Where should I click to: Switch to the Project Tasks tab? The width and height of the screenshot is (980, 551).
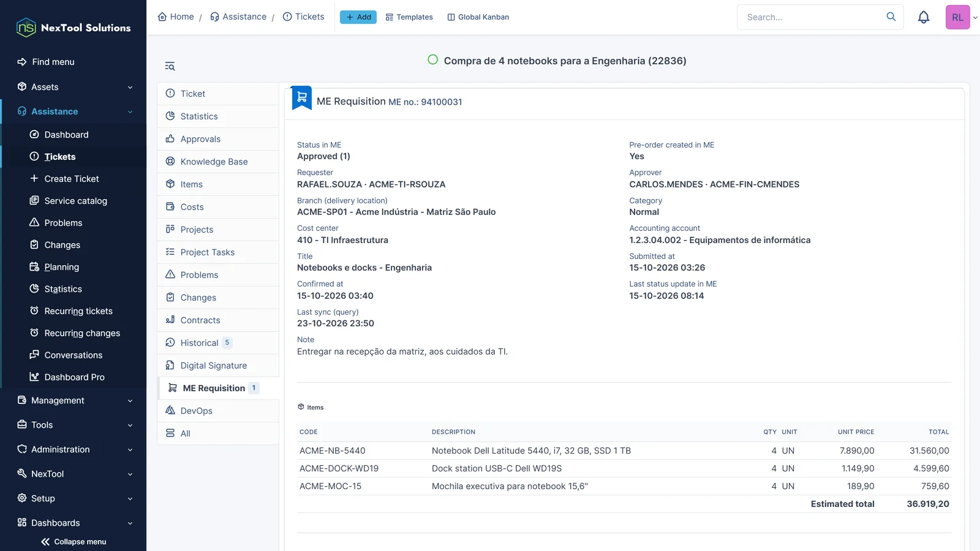(x=218, y=252)
